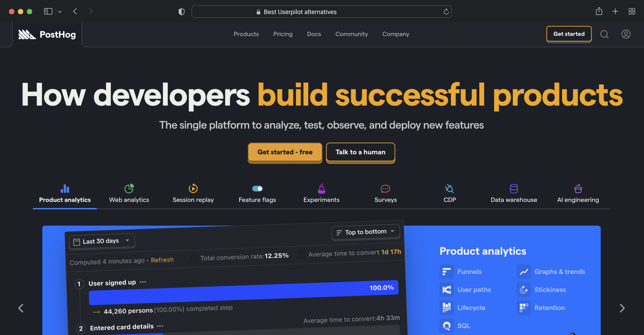The image size is (644, 335).
Task: Open the search magnifier icon
Action: [x=604, y=34]
